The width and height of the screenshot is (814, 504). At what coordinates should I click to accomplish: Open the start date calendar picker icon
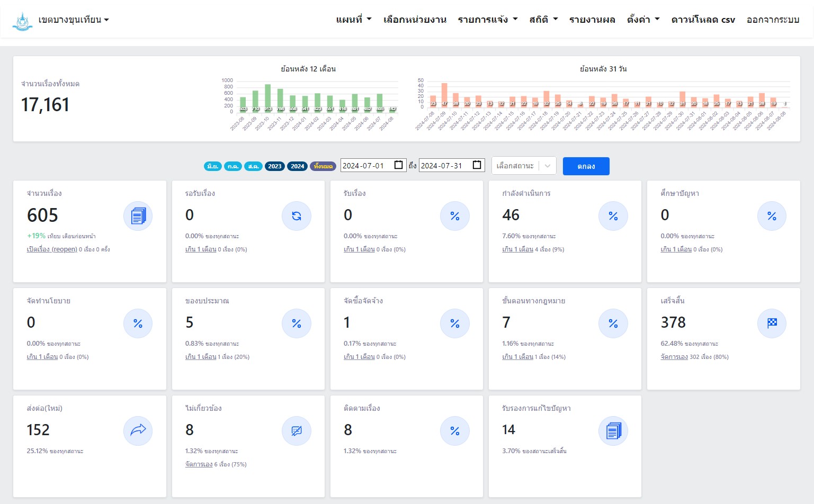point(399,165)
